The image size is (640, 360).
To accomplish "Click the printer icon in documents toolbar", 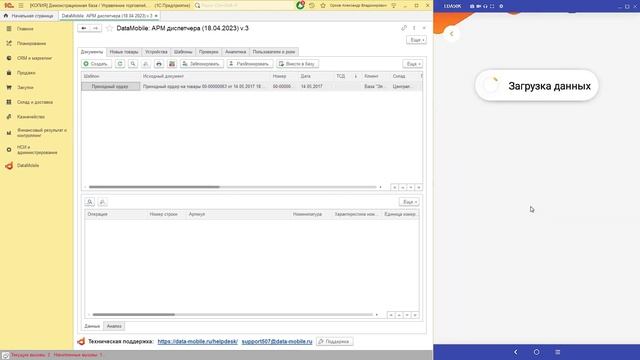I will 159,64.
